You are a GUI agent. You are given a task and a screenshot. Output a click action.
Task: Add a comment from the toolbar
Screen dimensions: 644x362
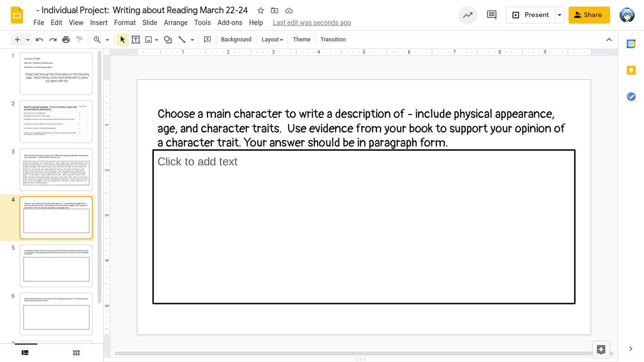(x=207, y=40)
